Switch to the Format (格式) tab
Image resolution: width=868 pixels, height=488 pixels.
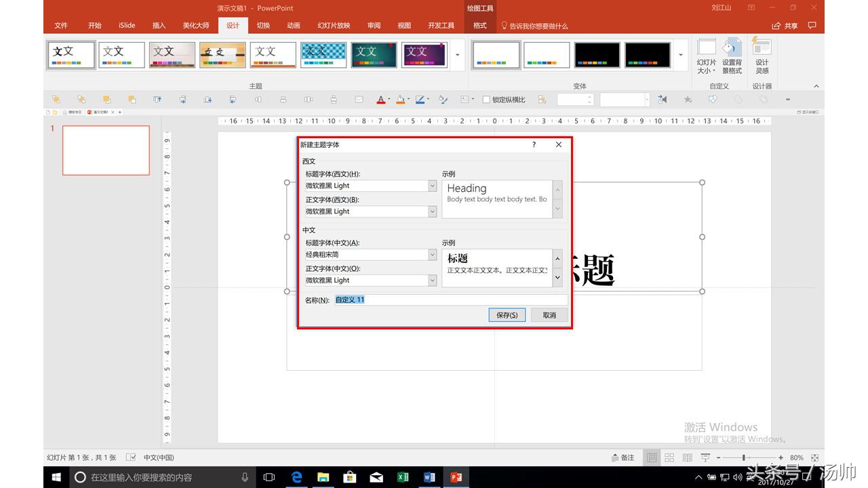(x=480, y=26)
